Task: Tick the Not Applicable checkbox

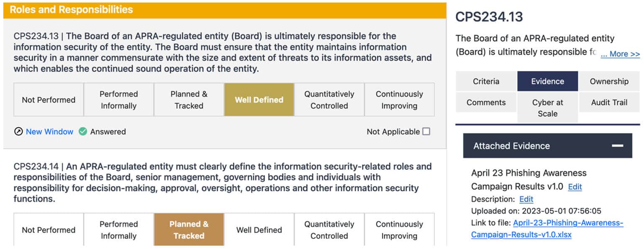Action: [x=426, y=132]
